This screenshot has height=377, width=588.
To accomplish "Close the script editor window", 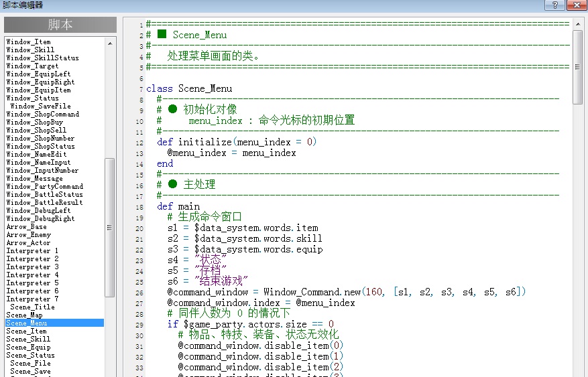I will point(577,5).
